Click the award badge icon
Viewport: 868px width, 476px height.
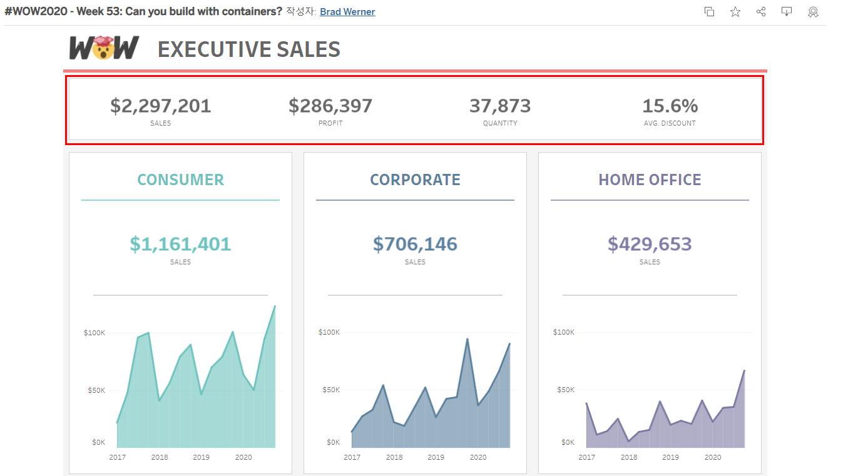(813, 11)
